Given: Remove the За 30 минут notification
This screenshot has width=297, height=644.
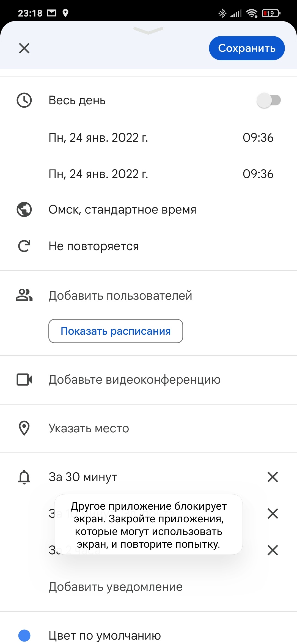Looking at the screenshot, I should [x=273, y=477].
